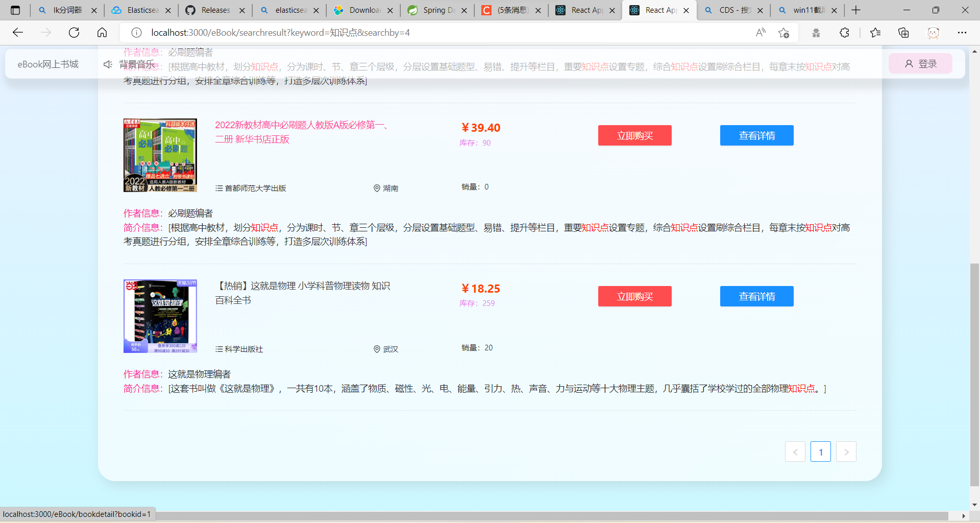Image resolution: width=980 pixels, height=523 pixels.
Task: Open the read aloud icon in address bar
Action: (x=761, y=33)
